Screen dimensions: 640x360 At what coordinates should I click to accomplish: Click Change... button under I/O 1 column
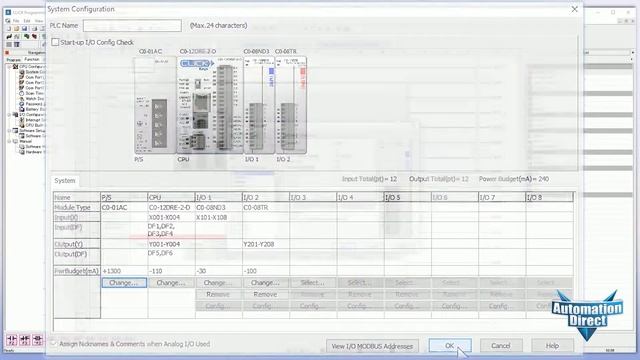tap(218, 282)
